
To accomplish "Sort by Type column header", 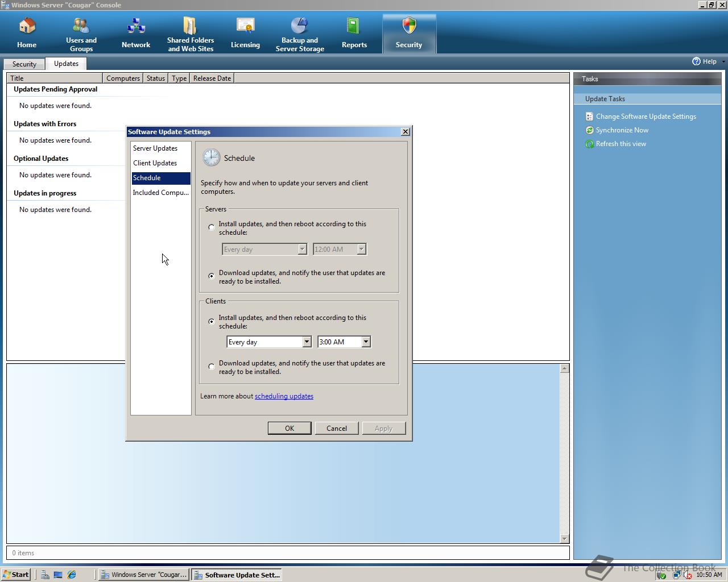I will 179,78.
